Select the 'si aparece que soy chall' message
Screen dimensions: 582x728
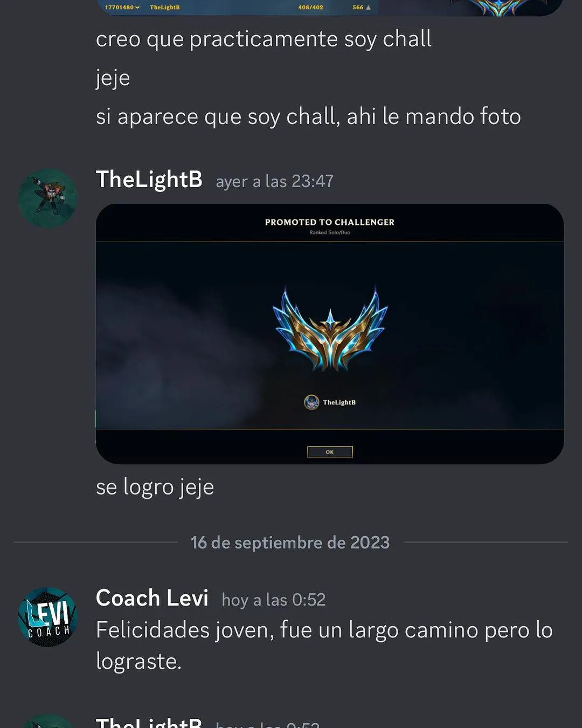click(x=308, y=116)
